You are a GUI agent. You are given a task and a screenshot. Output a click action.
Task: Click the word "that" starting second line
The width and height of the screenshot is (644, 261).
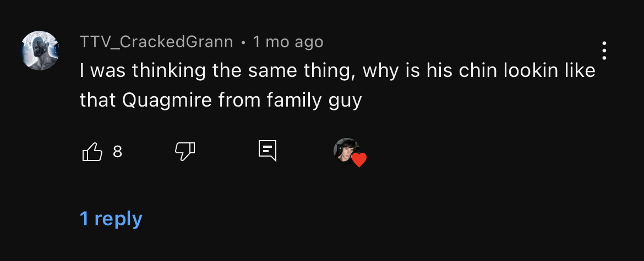click(98, 100)
